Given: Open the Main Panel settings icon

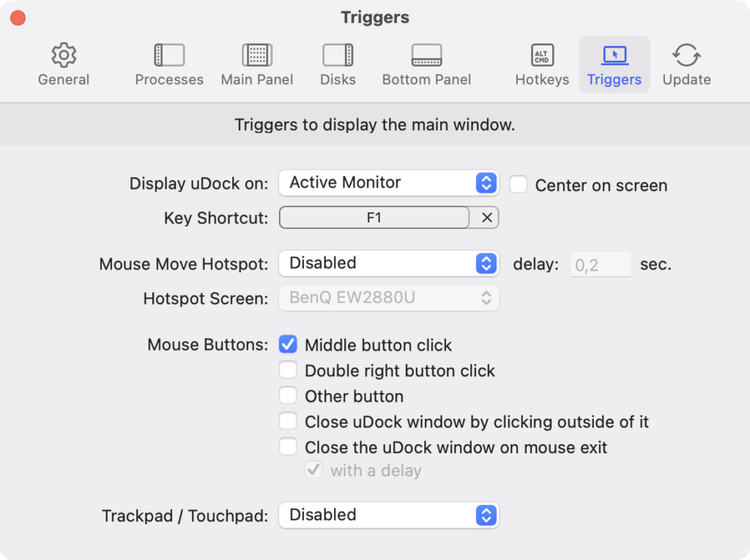Looking at the screenshot, I should (256, 64).
